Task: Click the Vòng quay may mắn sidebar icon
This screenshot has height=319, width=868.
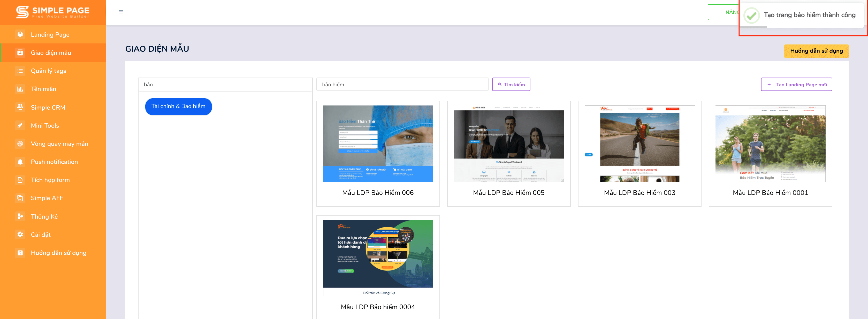Action: point(19,143)
